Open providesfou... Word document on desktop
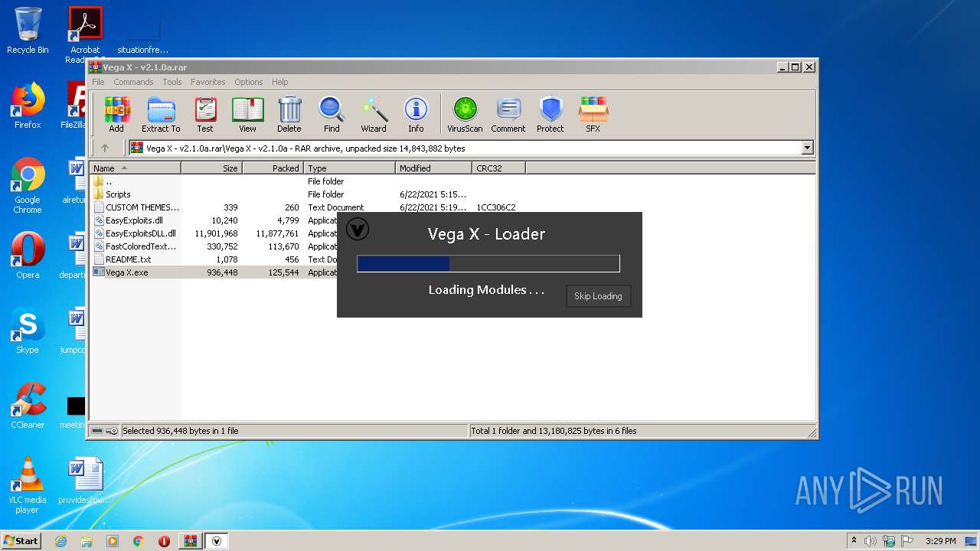Image resolution: width=980 pixels, height=551 pixels. click(85, 481)
